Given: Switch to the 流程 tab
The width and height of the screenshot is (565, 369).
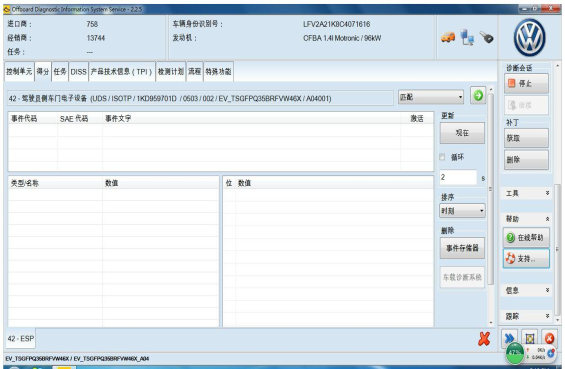Looking at the screenshot, I should (195, 71).
